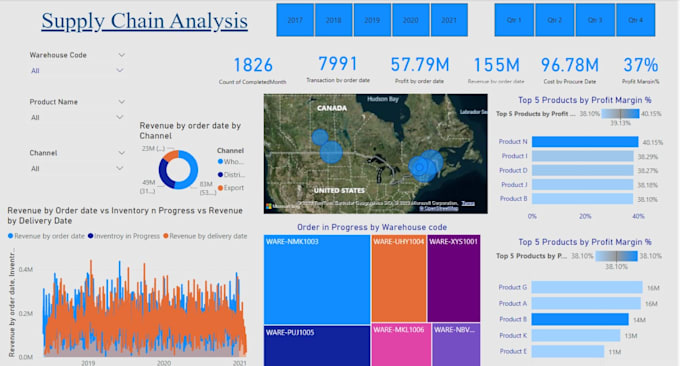The width and height of the screenshot is (680, 366).
Task: Click the 7991 Transaction by order date card
Action: (x=338, y=68)
